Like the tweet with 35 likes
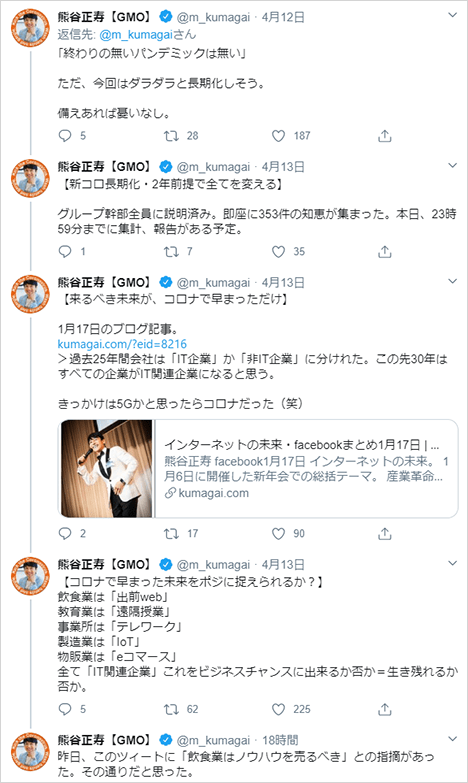The height and width of the screenshot is (783, 468). (278, 252)
